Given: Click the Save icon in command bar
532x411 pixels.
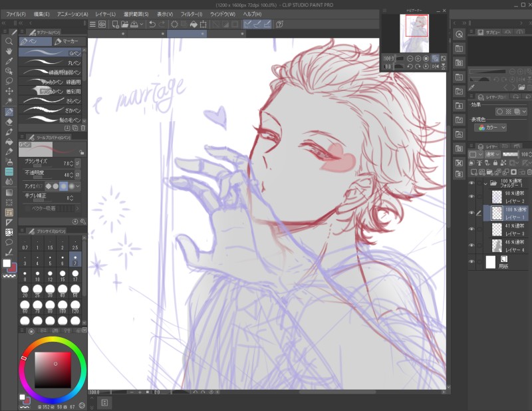Looking at the screenshot, I should (134, 24).
